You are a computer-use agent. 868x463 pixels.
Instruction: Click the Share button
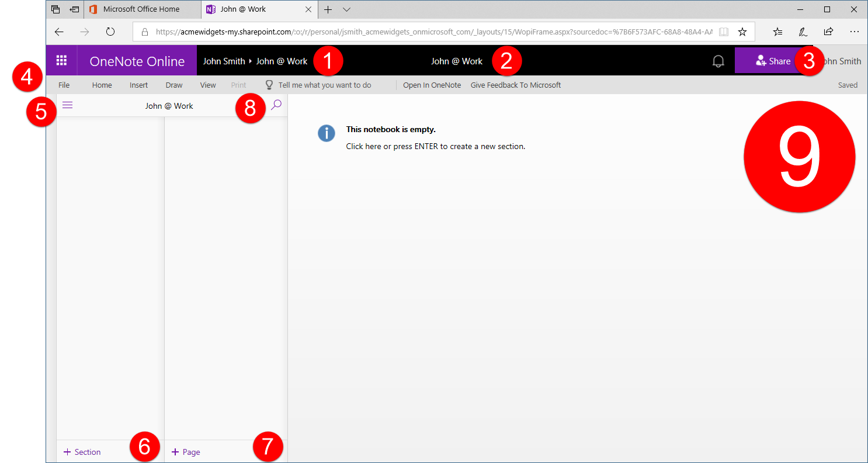tap(773, 61)
